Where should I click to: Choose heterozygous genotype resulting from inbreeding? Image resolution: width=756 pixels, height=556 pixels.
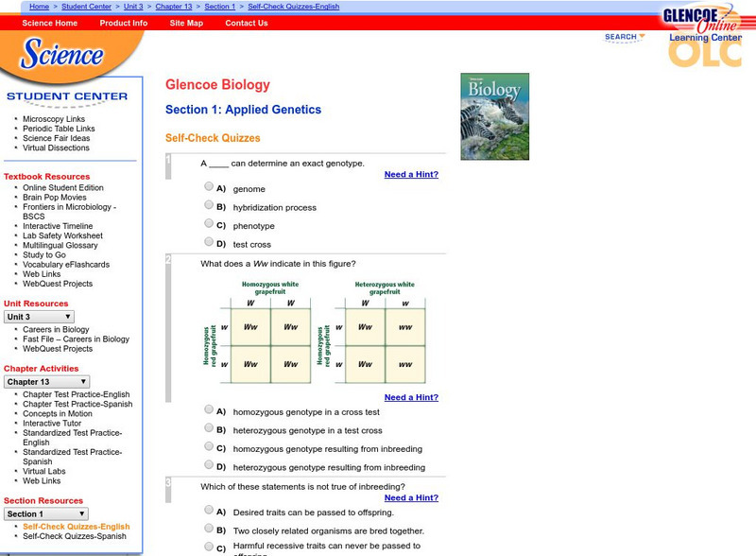[x=209, y=464]
